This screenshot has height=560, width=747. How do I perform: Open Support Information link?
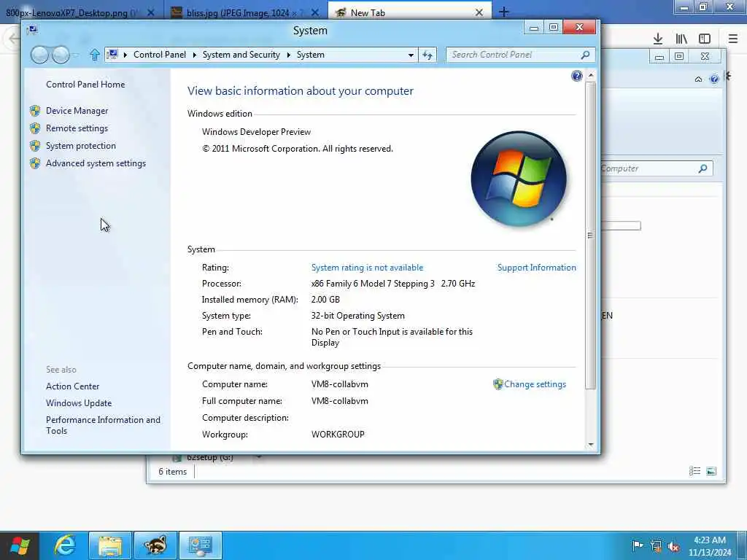click(537, 268)
